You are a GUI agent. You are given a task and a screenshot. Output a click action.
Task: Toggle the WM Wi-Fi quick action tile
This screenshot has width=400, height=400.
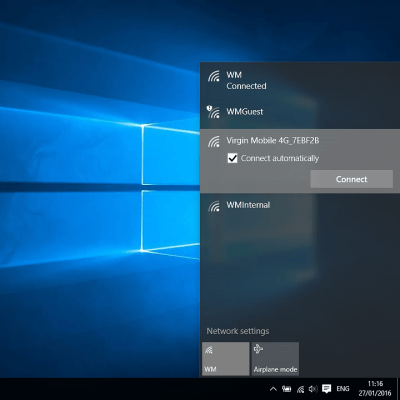226,359
